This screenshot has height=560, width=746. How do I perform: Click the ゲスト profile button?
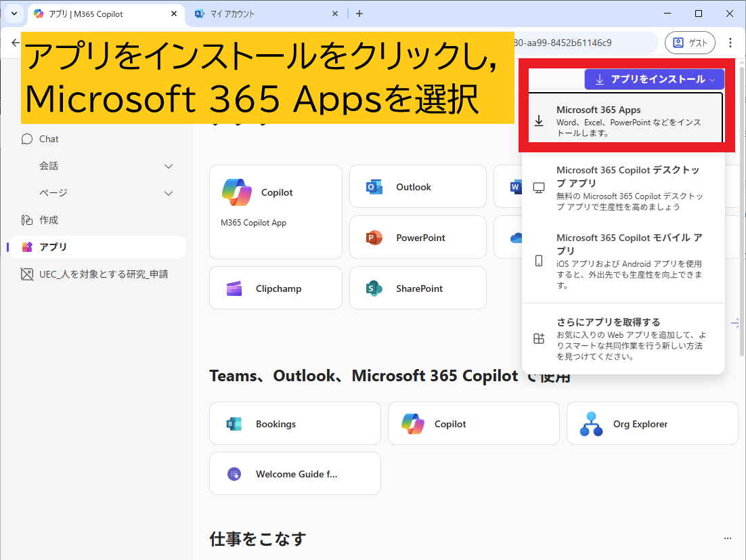(690, 43)
